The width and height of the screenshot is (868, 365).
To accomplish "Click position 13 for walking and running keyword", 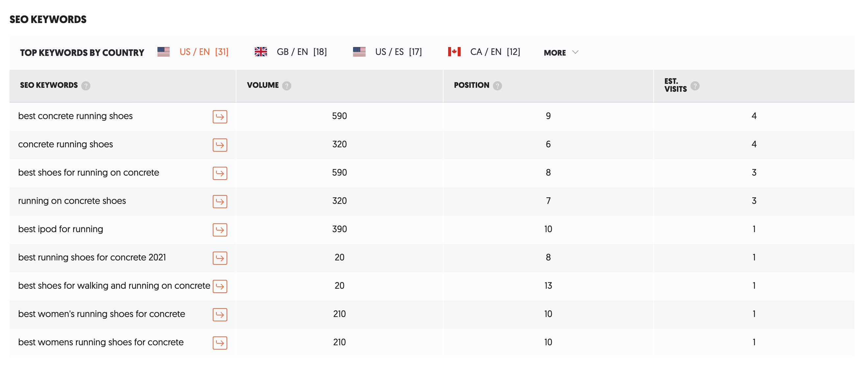I will tap(548, 286).
